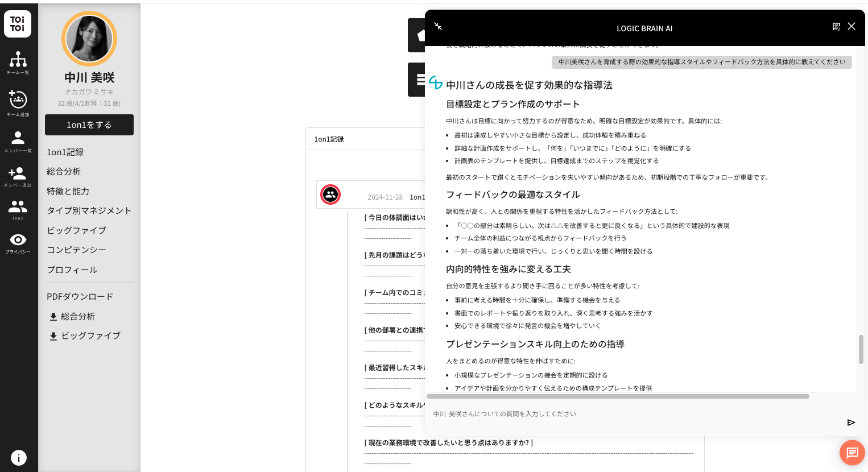The width and height of the screenshot is (868, 472).
Task: Click the info icon at sidebar bottom
Action: pyautogui.click(x=18, y=458)
